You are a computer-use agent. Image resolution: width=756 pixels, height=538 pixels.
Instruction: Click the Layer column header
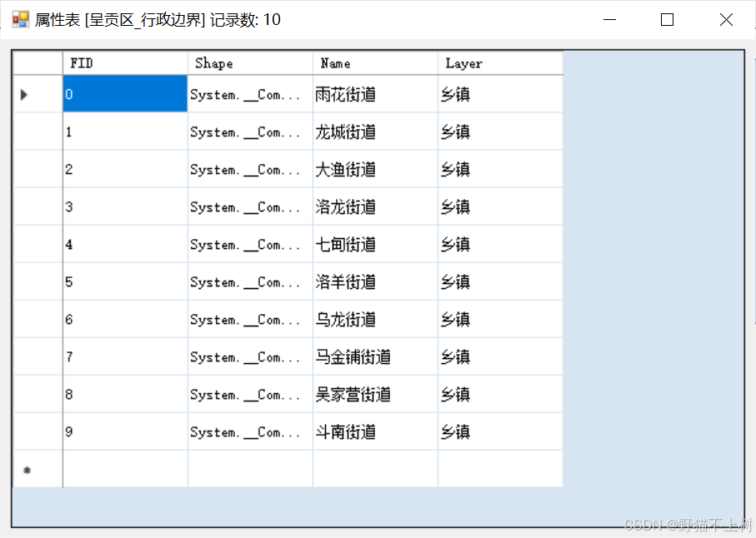coord(498,63)
